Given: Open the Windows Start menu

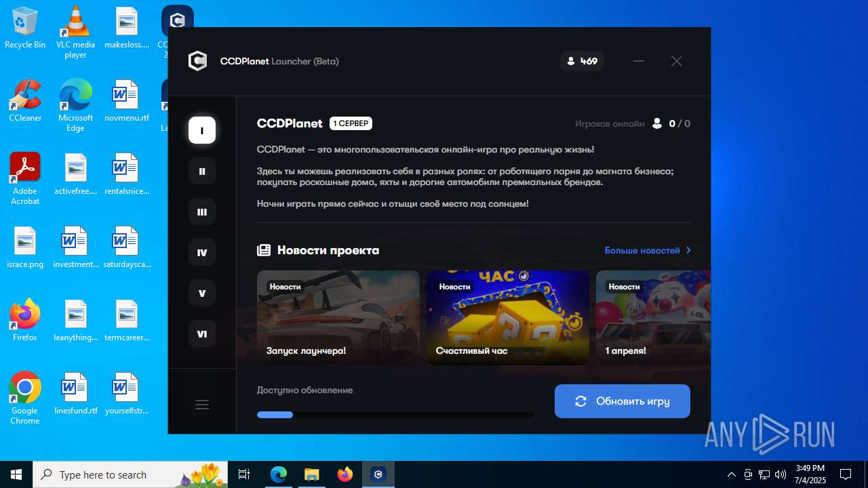Looking at the screenshot, I should point(16,474).
